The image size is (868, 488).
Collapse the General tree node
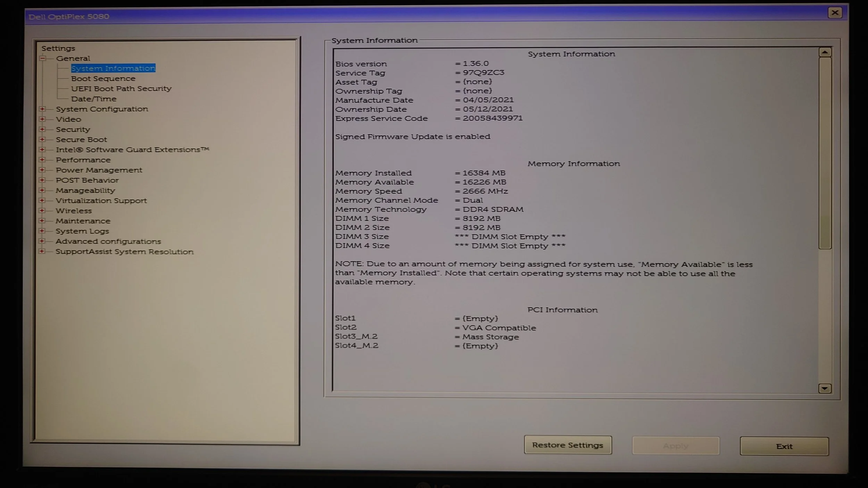[42, 58]
